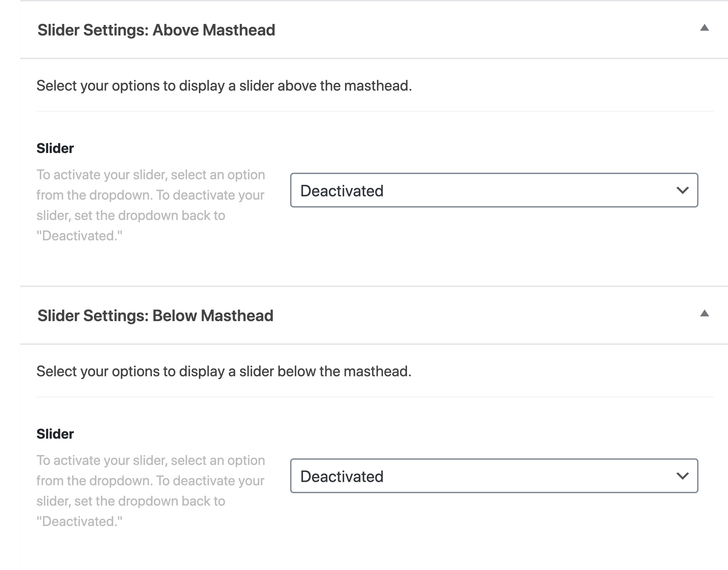728x570 pixels.
Task: Collapse the Below Masthead panel triangle icon
Action: (704, 313)
